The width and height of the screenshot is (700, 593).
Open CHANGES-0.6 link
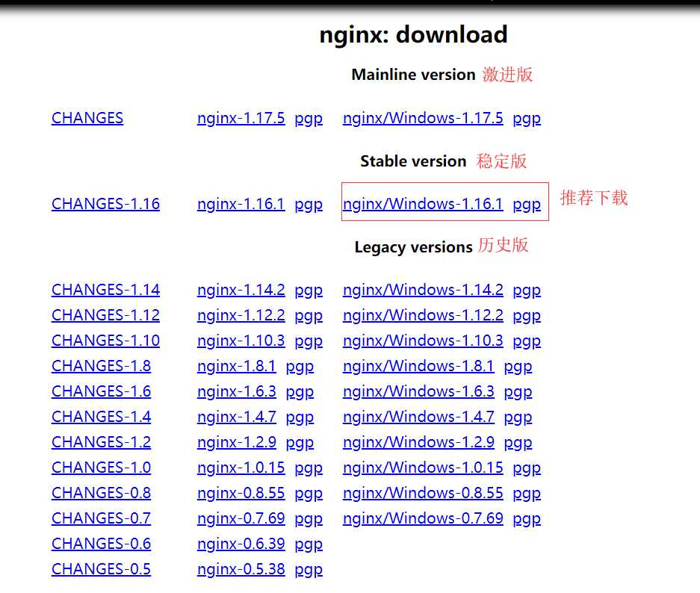pos(101,544)
